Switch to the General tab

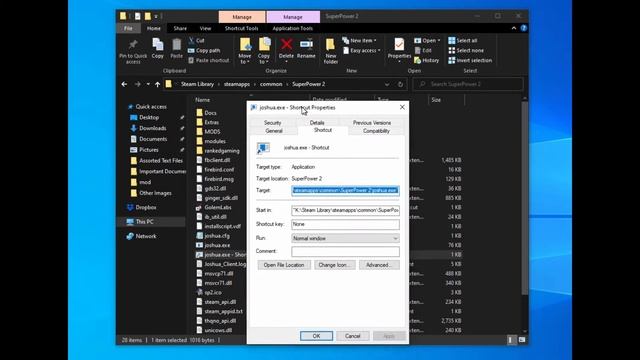click(274, 131)
